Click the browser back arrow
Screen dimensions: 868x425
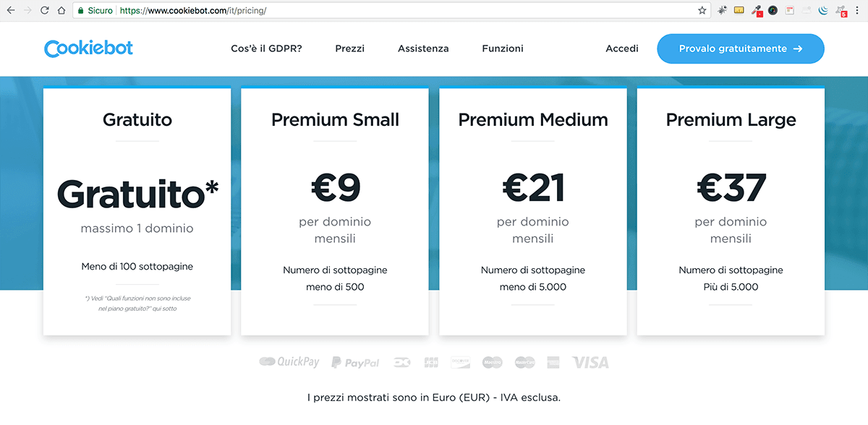point(11,11)
